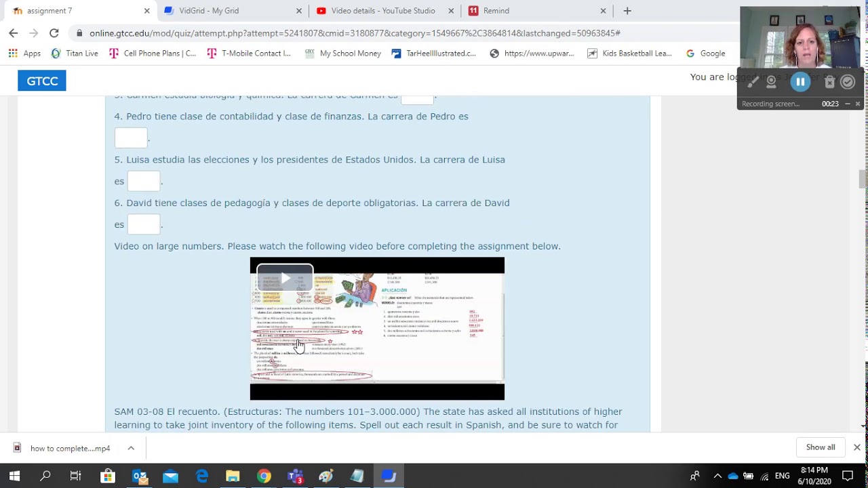The height and width of the screenshot is (488, 868).
Task: Open Cell Phone Plans bookmark
Action: [153, 54]
